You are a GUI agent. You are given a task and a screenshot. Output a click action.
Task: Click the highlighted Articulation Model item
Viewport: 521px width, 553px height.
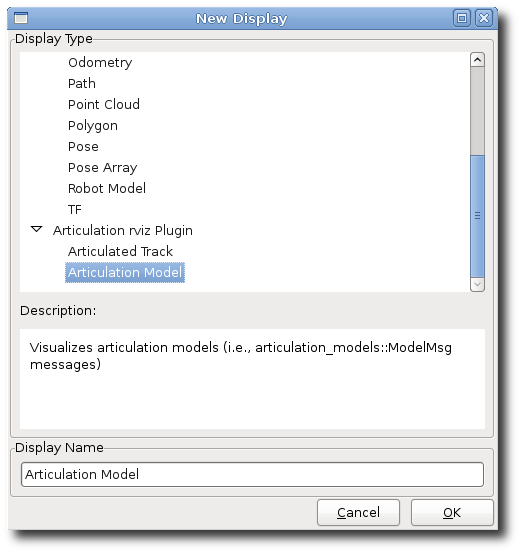[125, 272]
